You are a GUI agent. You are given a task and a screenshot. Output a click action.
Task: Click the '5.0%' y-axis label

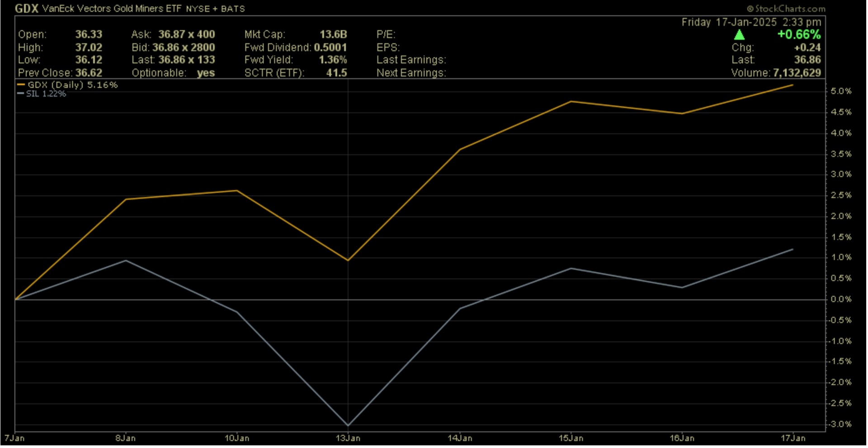pyautogui.click(x=841, y=91)
